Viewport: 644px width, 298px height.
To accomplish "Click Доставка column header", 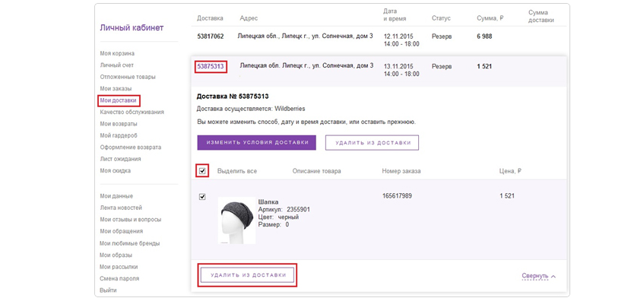I will click(211, 18).
